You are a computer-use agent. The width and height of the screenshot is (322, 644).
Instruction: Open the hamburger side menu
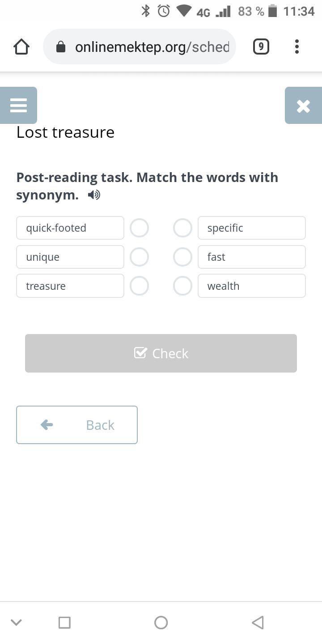[x=18, y=106]
